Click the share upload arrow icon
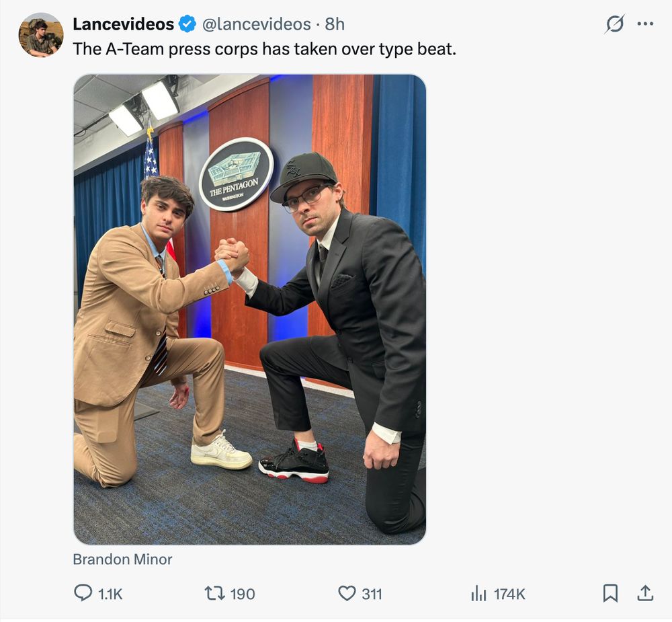Viewport: 672px width, 622px height. click(645, 593)
